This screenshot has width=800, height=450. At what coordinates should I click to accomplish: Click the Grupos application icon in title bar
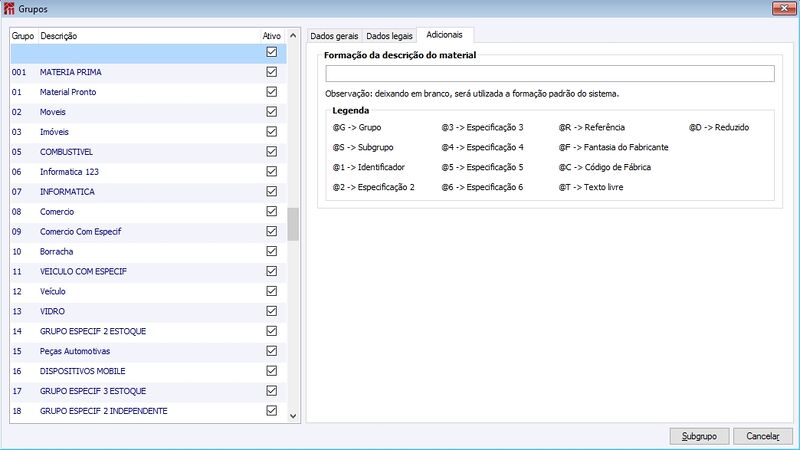[x=9, y=9]
